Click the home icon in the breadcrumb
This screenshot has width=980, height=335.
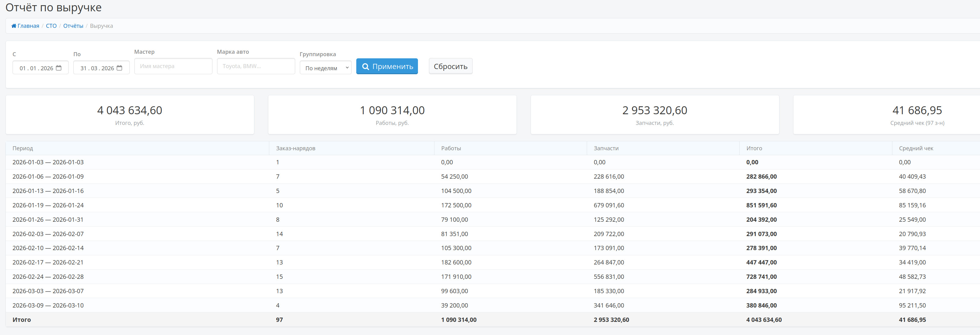coord(14,26)
